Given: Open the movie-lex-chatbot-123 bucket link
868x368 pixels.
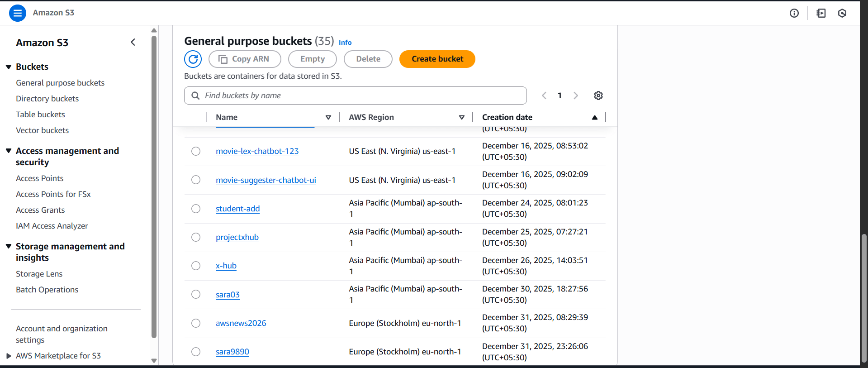Looking at the screenshot, I should click(x=257, y=151).
